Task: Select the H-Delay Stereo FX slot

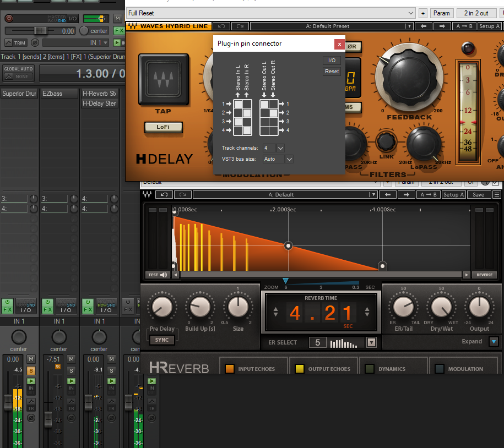Action: 100,103
